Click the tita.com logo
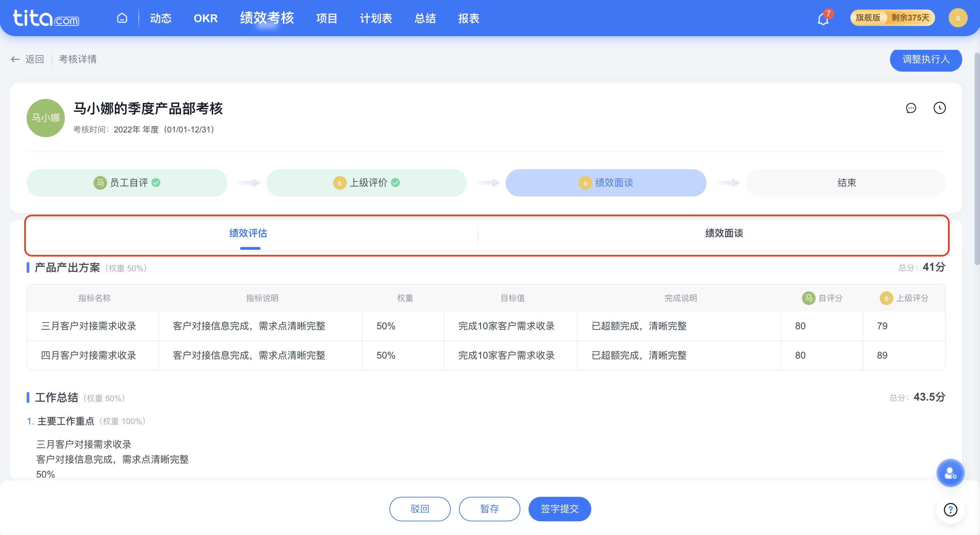Image resolution: width=980 pixels, height=535 pixels. point(46,18)
